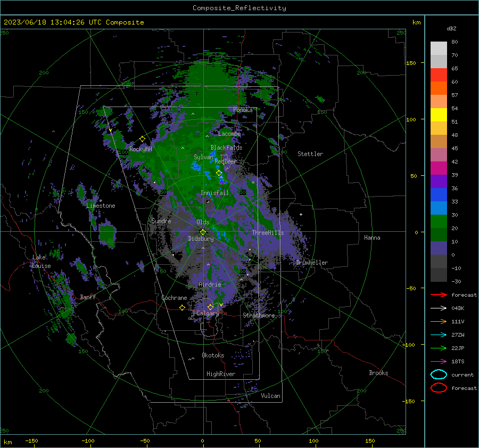Select the orange 57-60 dBZ swatch
Screen dimensions: 479x448
pos(439,88)
